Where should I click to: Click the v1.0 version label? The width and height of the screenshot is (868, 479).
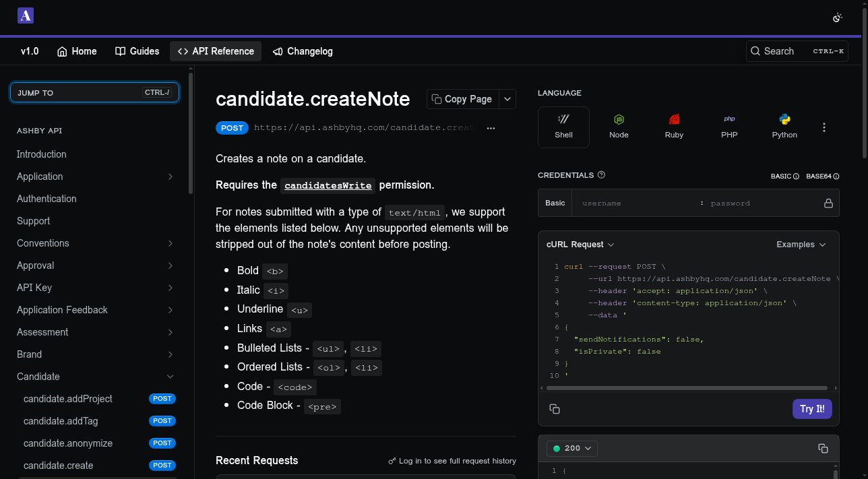(30, 51)
